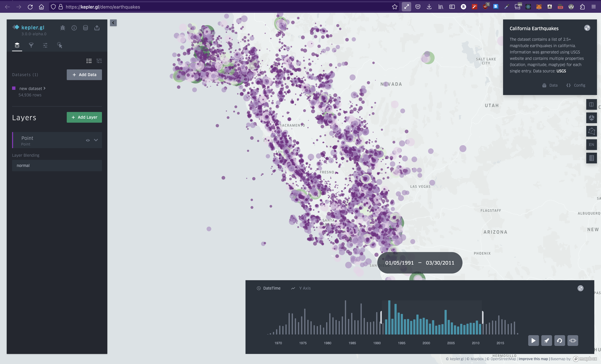The width and height of the screenshot is (601, 364).
Task: Click the React DevTools extension icon
Action: (528, 7)
